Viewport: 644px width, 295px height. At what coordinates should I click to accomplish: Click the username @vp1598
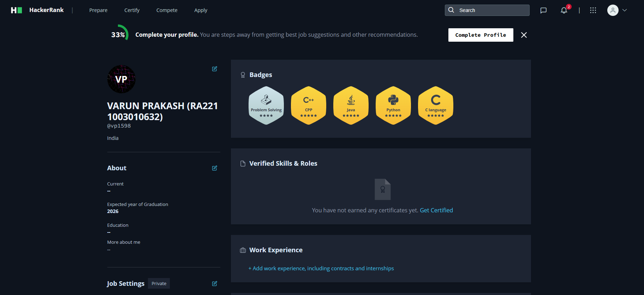119,126
